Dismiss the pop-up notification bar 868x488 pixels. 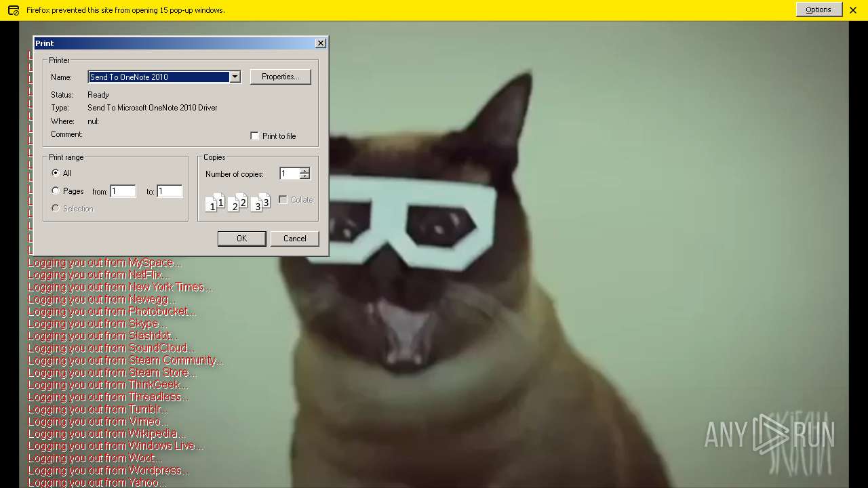pyautogui.click(x=853, y=10)
